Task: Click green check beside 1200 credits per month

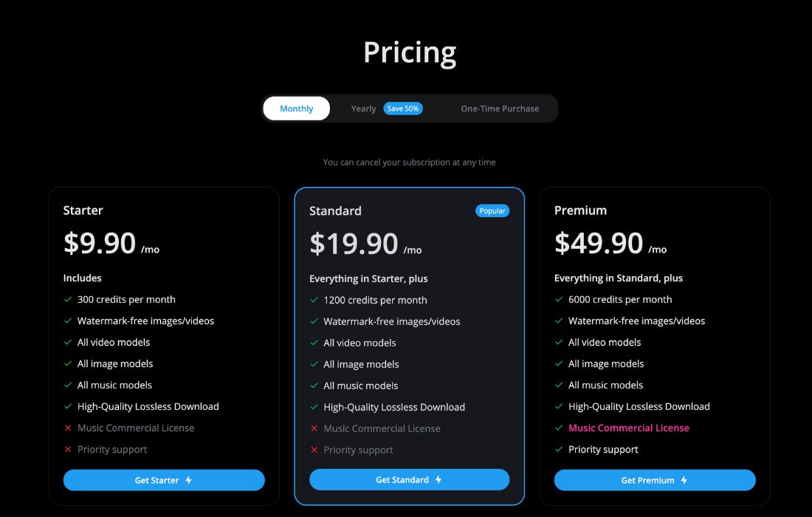Action: tap(314, 301)
